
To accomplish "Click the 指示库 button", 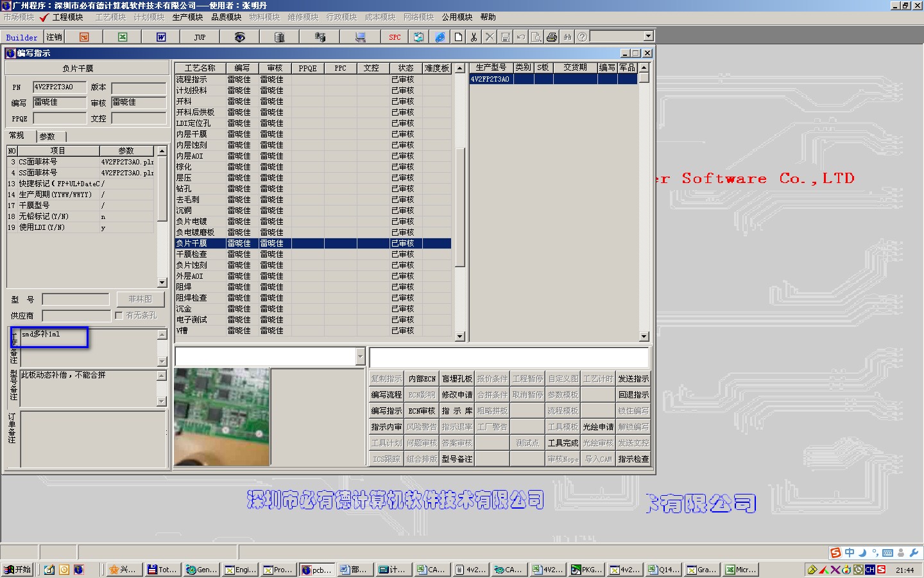I will [457, 411].
